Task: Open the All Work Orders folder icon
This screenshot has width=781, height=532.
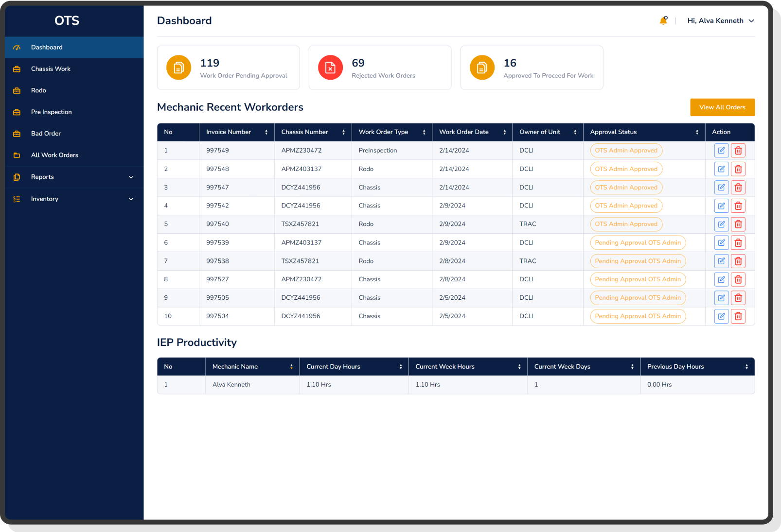Action: pos(17,154)
